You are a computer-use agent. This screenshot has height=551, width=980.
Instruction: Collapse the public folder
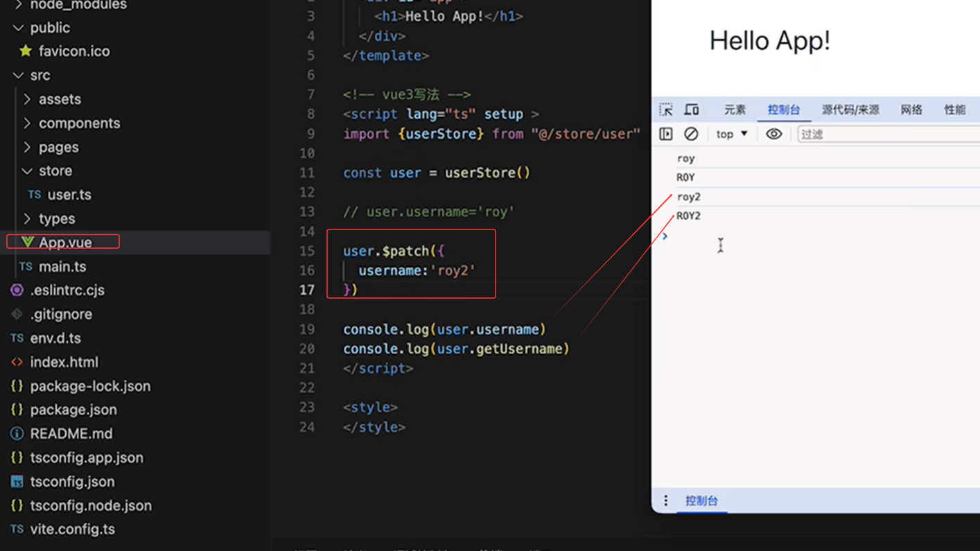tap(18, 28)
